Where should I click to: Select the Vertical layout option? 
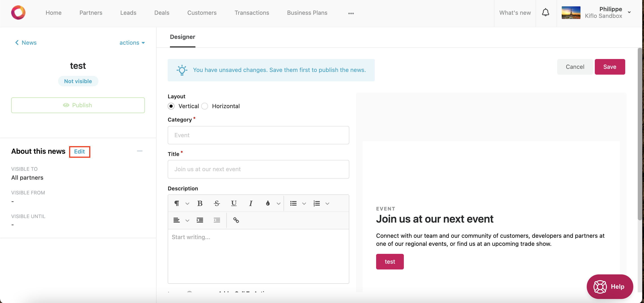click(x=171, y=106)
